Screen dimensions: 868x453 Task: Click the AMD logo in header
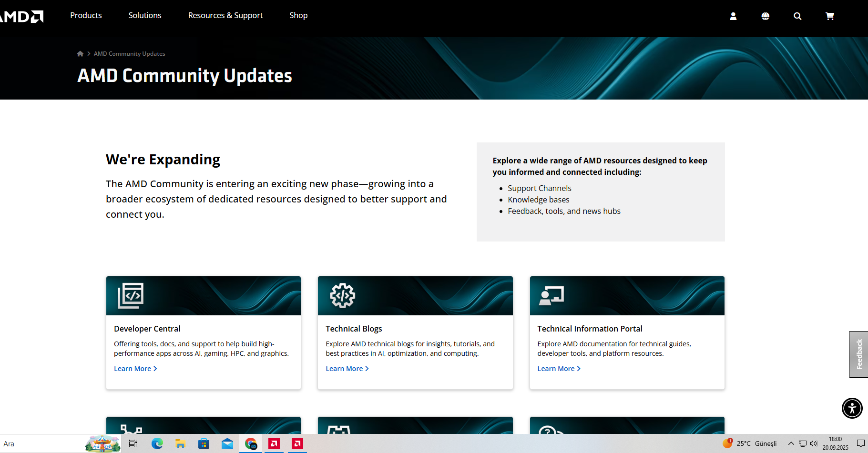pyautogui.click(x=21, y=17)
